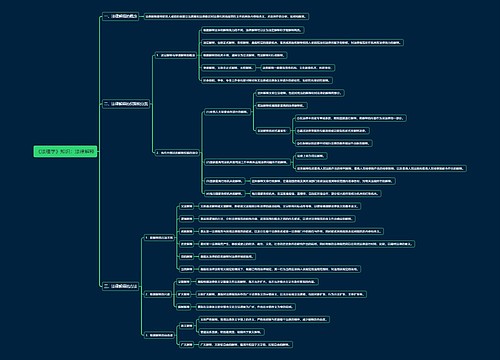Click the node (1) 全国人大常委会的法律解释
The image size is (500, 360).
click(x=227, y=112)
